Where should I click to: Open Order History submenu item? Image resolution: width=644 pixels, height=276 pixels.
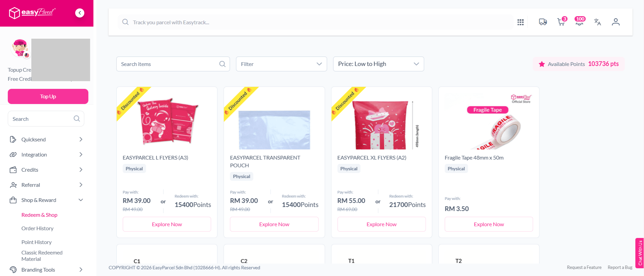(x=37, y=228)
